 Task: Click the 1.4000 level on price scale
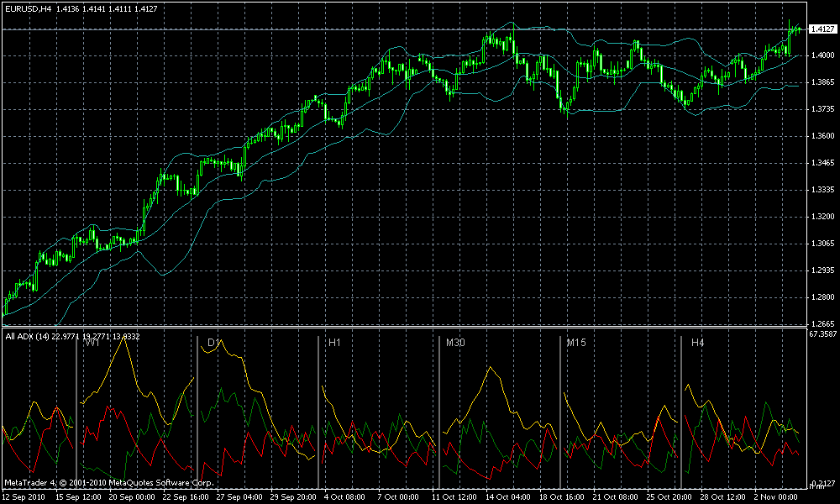pyautogui.click(x=822, y=55)
